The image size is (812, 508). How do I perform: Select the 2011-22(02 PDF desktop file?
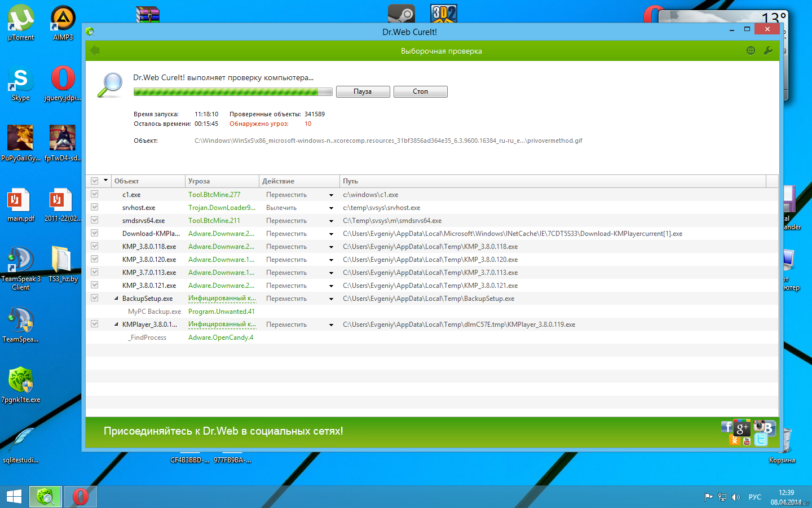pos(63,204)
